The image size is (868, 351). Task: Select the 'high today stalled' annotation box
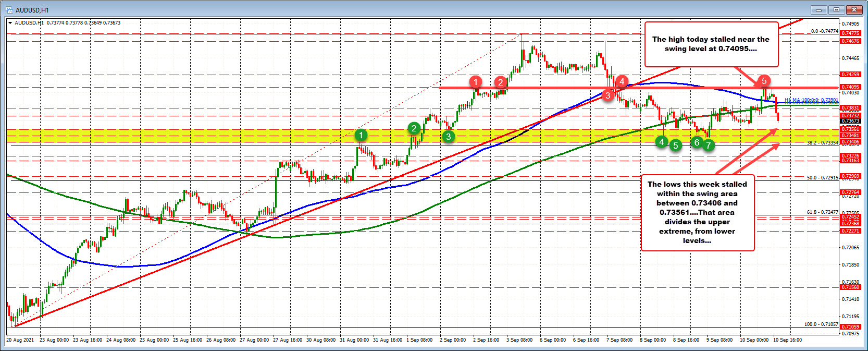tap(711, 44)
